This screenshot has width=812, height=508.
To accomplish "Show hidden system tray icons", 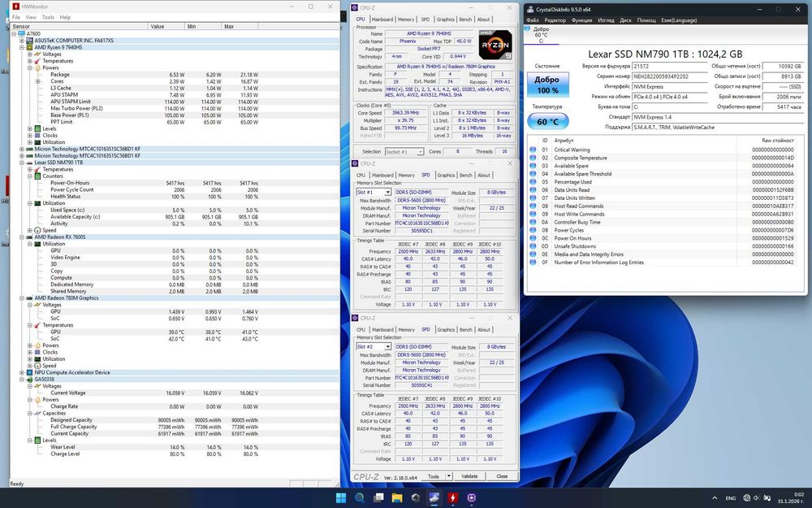I will (715, 498).
